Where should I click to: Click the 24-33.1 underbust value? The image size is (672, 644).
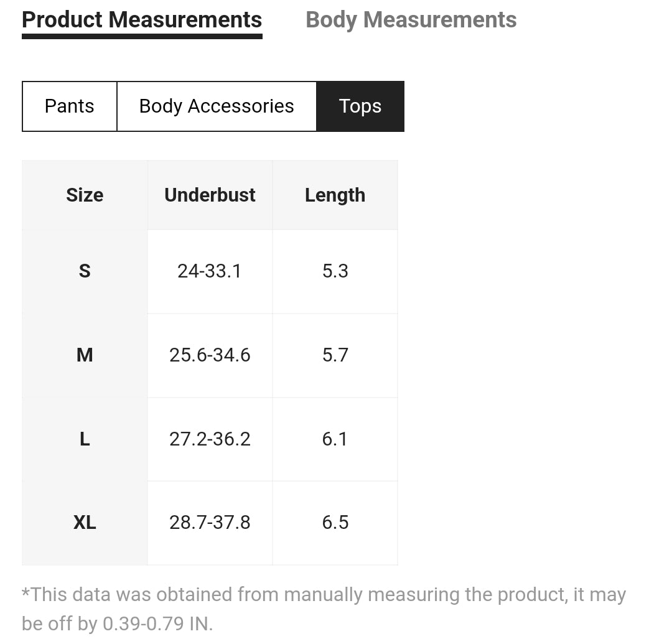pyautogui.click(x=210, y=271)
